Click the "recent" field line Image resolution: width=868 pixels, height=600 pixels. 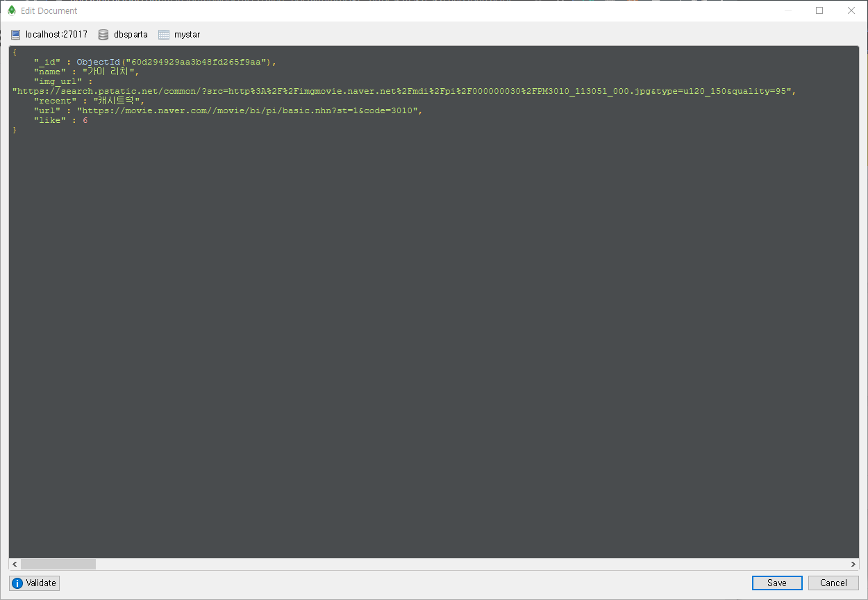tap(90, 101)
